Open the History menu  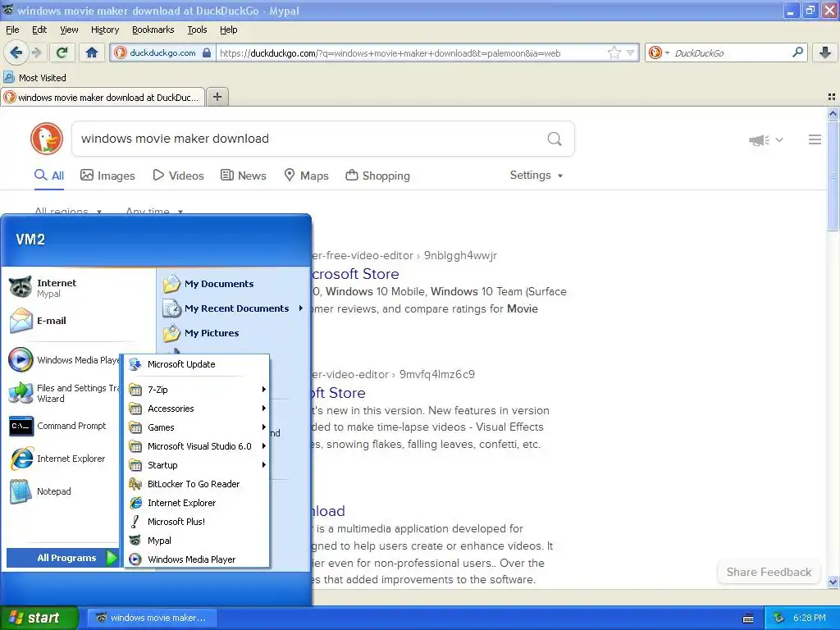pos(104,30)
